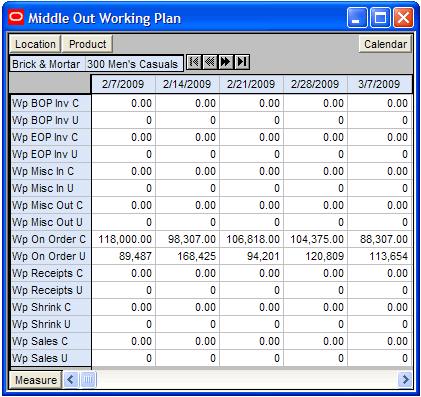Select the Wp Receipts C row label

[x=51, y=273]
